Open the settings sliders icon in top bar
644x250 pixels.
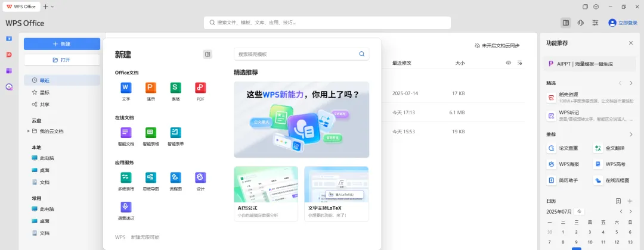click(x=595, y=23)
